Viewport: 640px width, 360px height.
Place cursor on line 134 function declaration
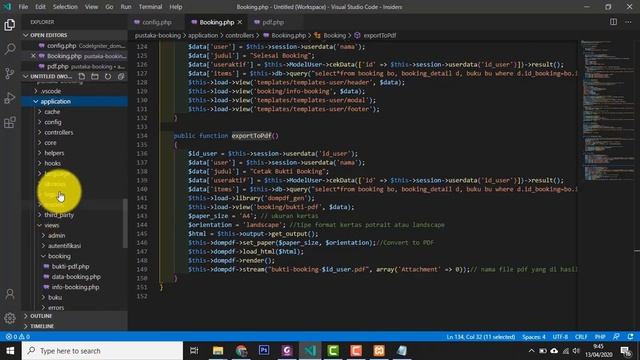(x=226, y=136)
